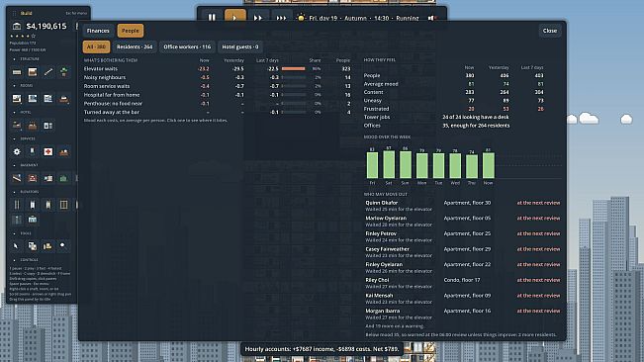Image resolution: width=644 pixels, height=362 pixels.
Task: Open the Room service waits row
Action: click(x=217, y=86)
